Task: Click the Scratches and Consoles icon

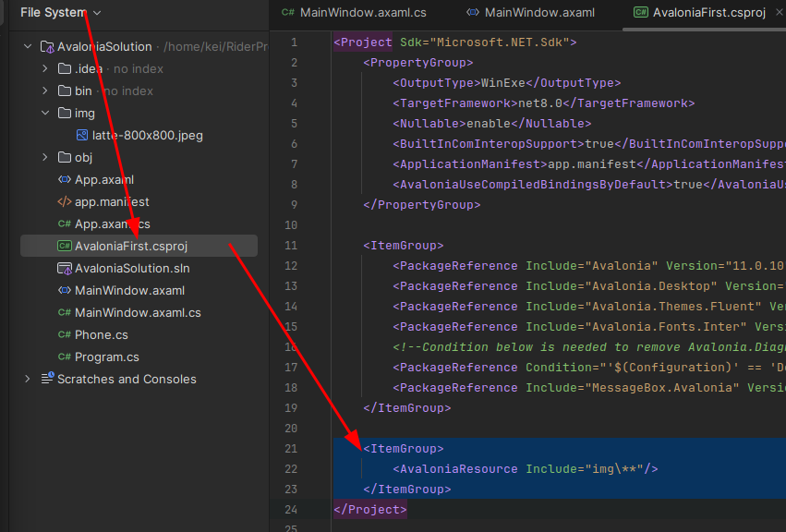Action: point(46,380)
